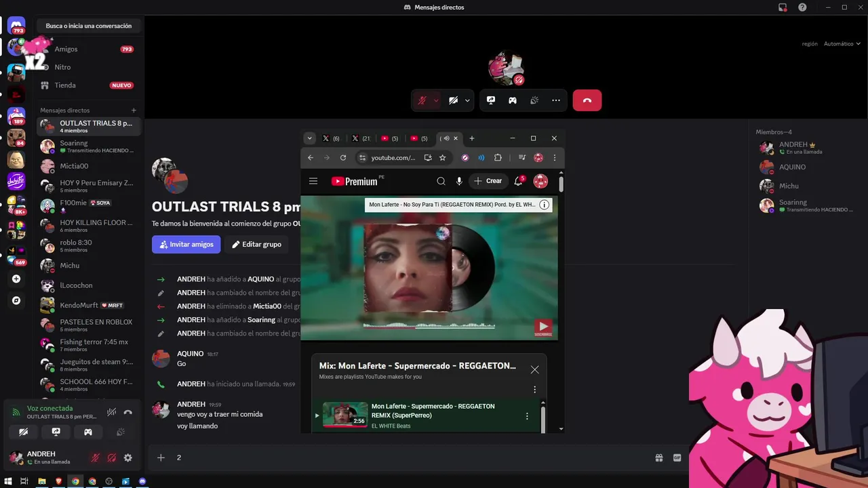Add a server with plus icon
Screen dimensions: 868x488
coord(16,279)
